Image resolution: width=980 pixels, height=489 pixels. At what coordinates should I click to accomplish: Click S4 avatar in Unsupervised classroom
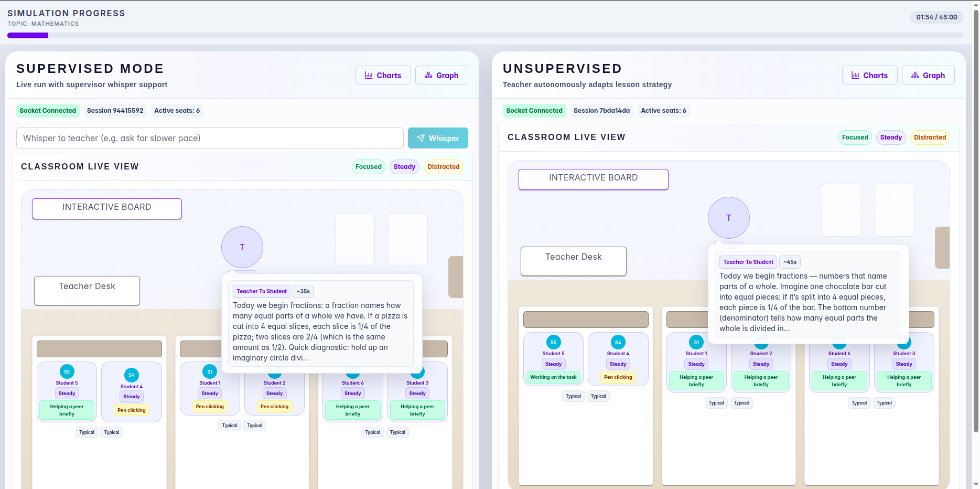point(618,342)
